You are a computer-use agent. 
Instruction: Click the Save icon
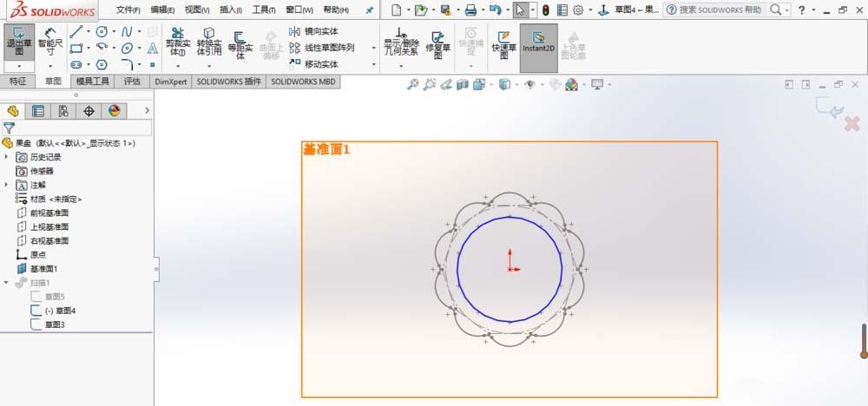pos(445,10)
